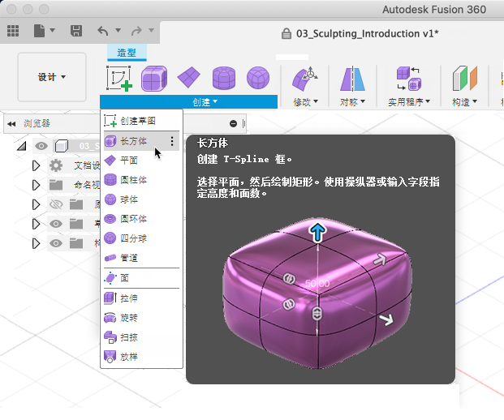The image size is (504, 420).
Task: Open the redo history dropdown arrow
Action: point(151,30)
